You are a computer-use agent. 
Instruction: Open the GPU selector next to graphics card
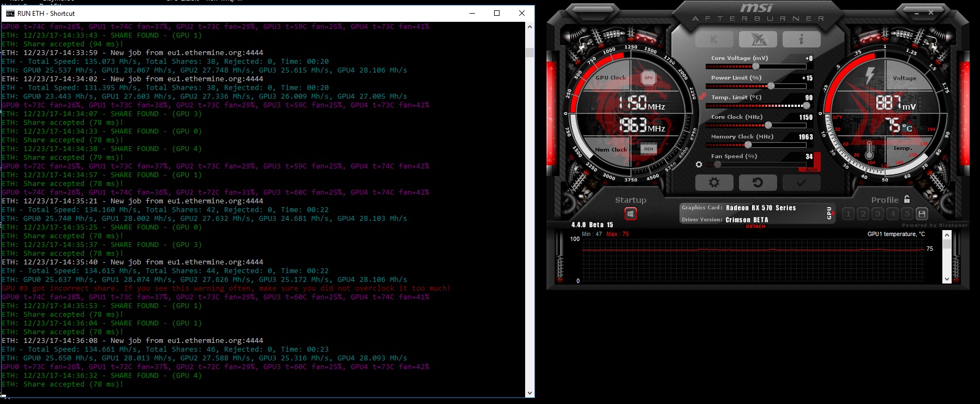click(x=829, y=213)
